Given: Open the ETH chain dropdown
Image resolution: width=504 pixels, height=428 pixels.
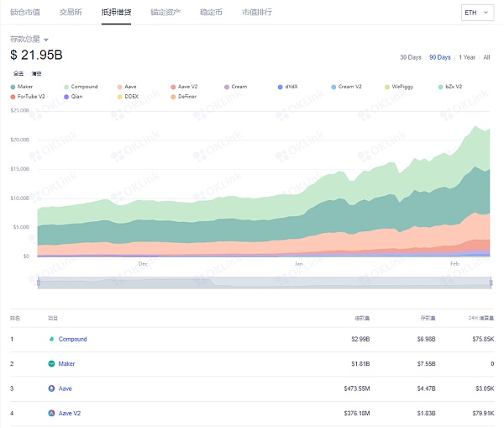Looking at the screenshot, I should [478, 13].
